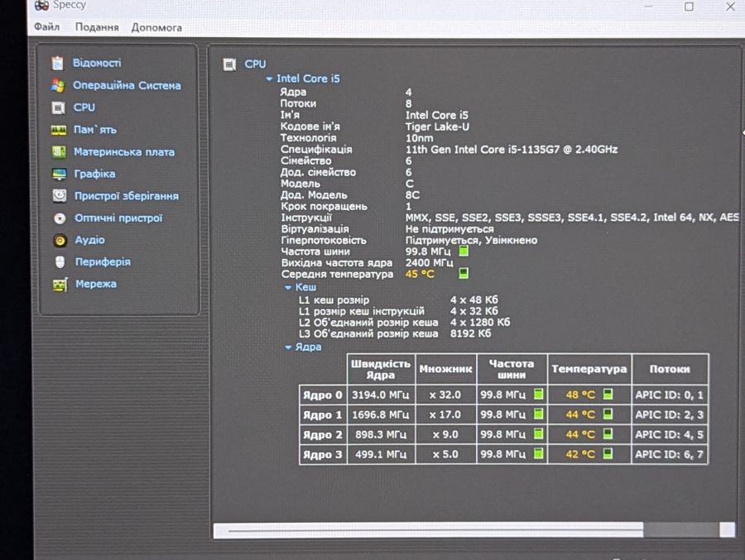
Task: Click the L1 кеш розмір row label
Action: pyautogui.click(x=334, y=299)
